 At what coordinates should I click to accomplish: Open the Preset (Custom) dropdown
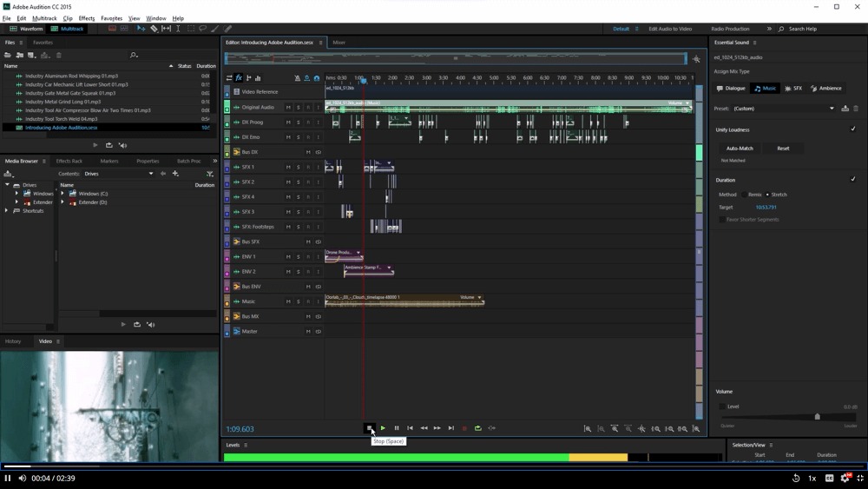783,109
